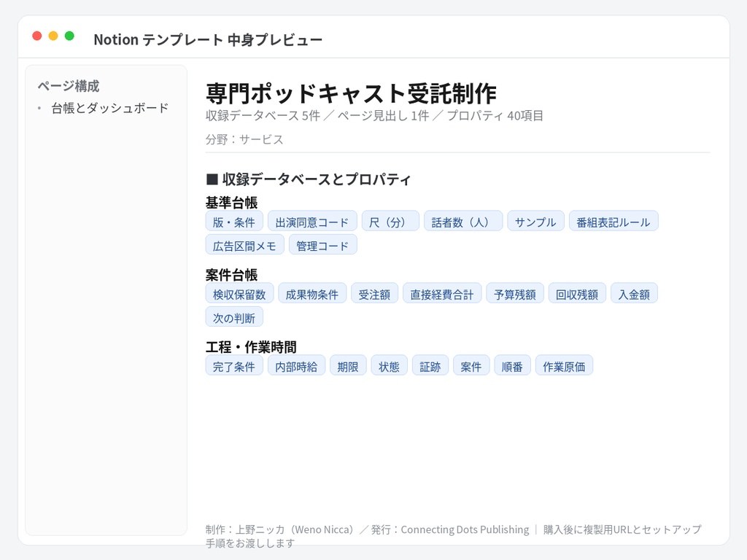Choose the 次の判断 property tag
This screenshot has height=560, width=747.
coord(234,317)
